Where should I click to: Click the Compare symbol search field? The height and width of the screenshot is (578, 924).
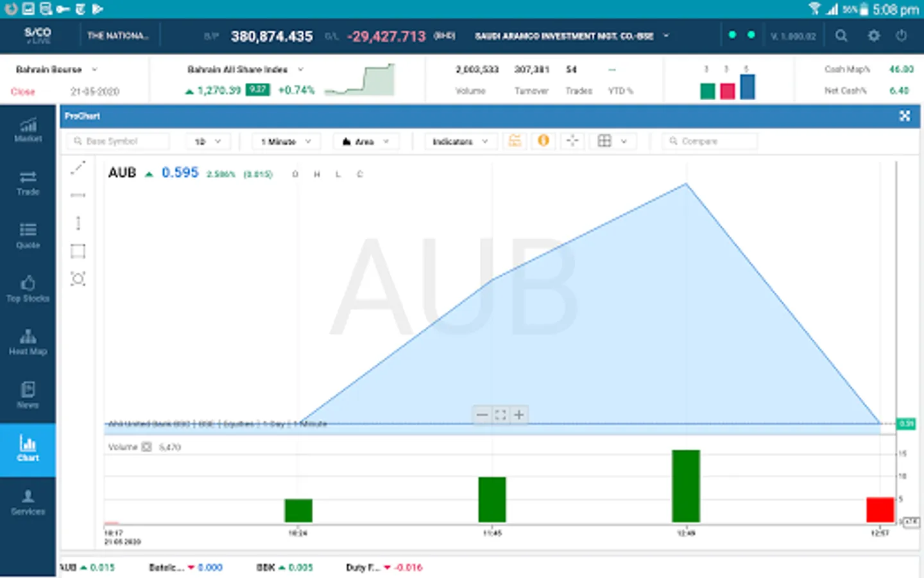pyautogui.click(x=709, y=141)
